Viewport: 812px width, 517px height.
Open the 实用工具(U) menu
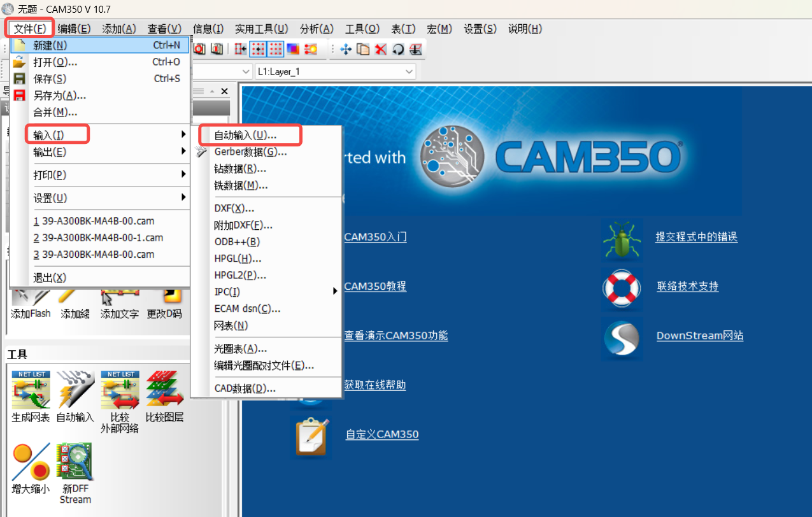[x=261, y=29]
